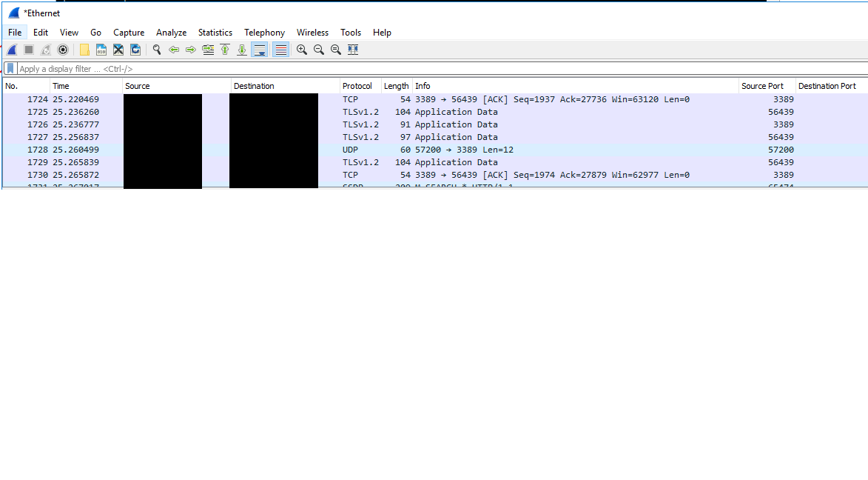Select packet number 1729
Image resolution: width=868 pixels, height=480 pixels.
[x=435, y=162]
